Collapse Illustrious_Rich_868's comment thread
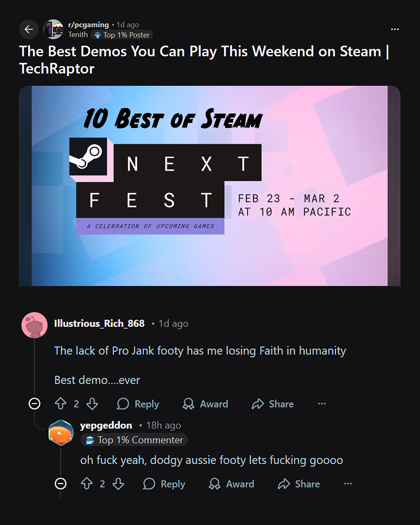Viewport: 420px width, 525px height. [35, 404]
